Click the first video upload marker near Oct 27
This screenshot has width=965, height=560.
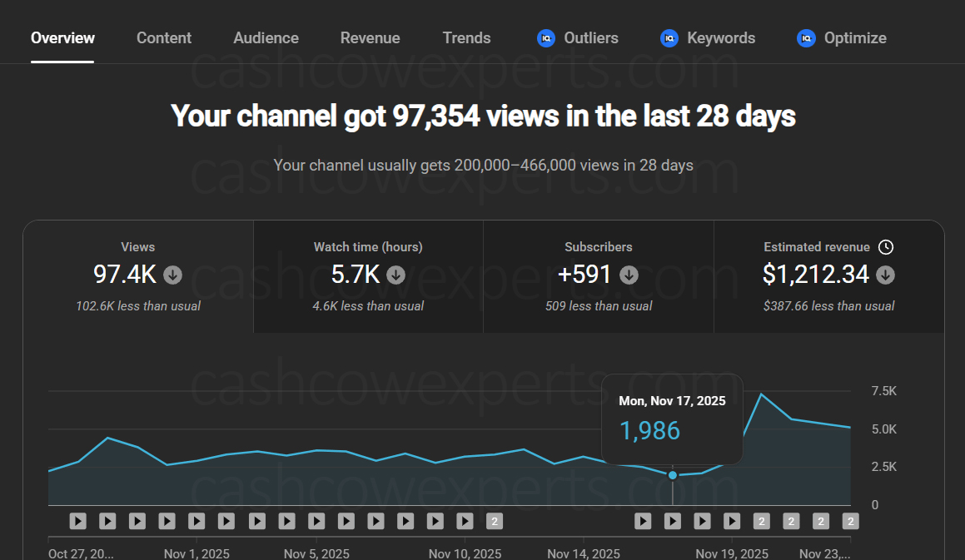[77, 521]
